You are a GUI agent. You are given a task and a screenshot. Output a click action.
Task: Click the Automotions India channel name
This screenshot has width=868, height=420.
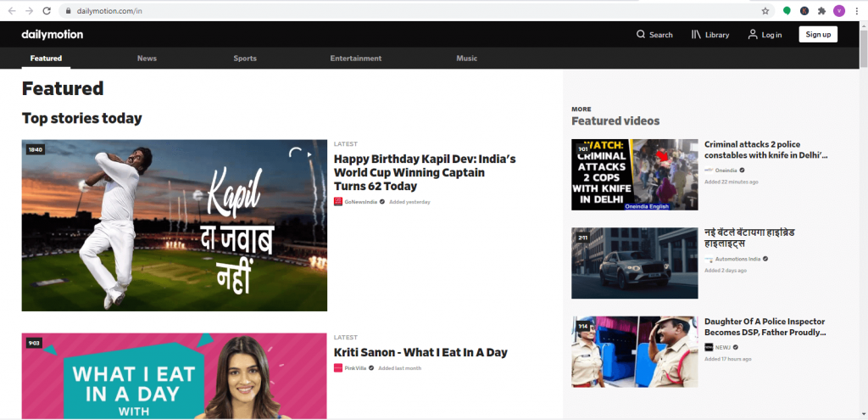click(738, 260)
